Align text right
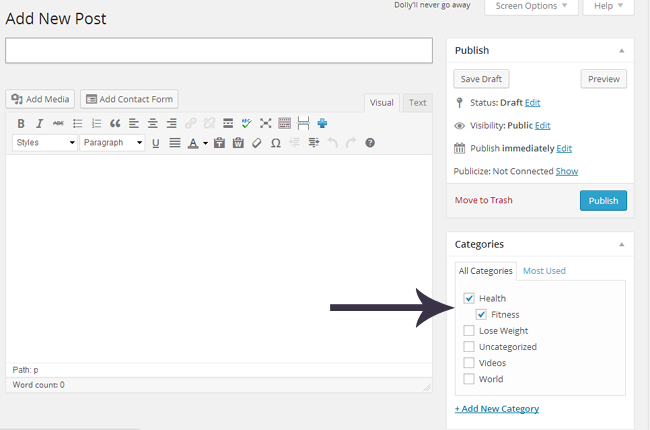 pos(172,124)
